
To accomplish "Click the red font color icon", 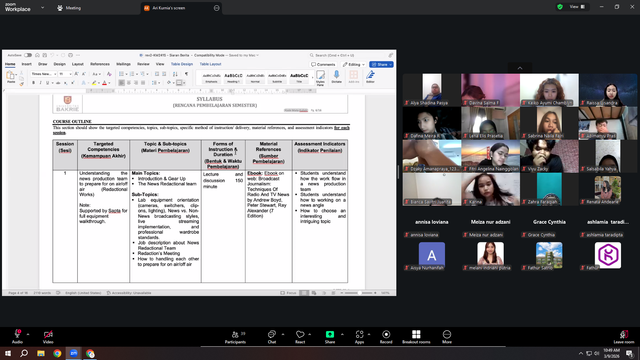I will [104, 83].
